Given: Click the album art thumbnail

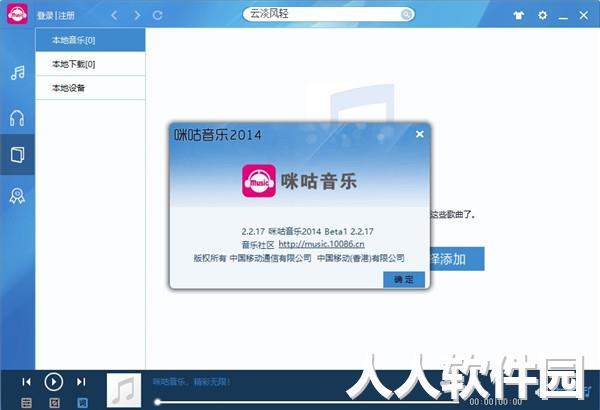Looking at the screenshot, I should [x=124, y=390].
